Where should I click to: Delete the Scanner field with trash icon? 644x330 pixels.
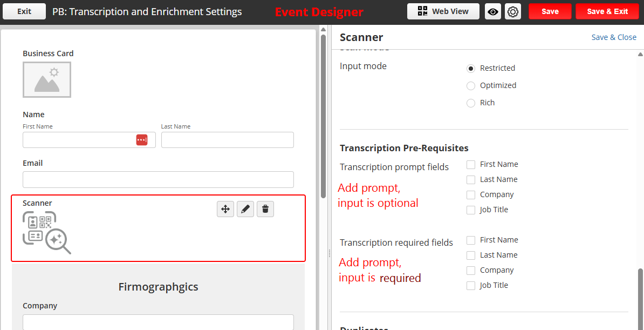click(265, 209)
